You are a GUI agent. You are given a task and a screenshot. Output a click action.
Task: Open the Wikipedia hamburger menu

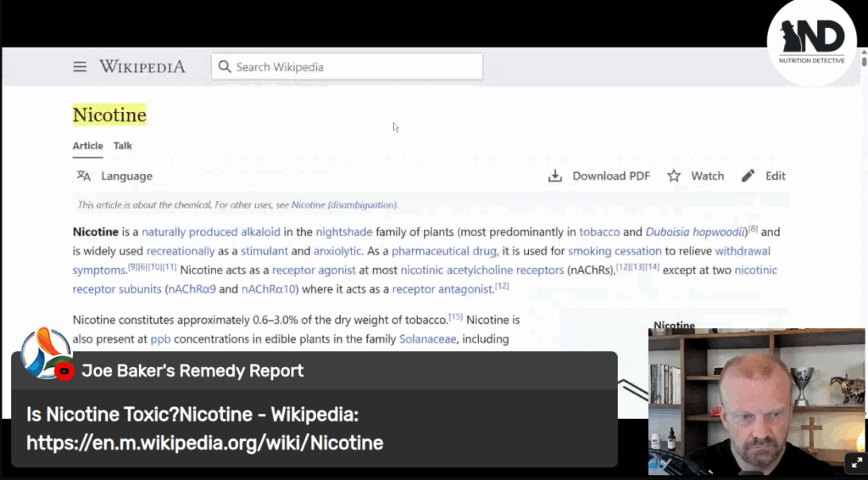point(80,67)
